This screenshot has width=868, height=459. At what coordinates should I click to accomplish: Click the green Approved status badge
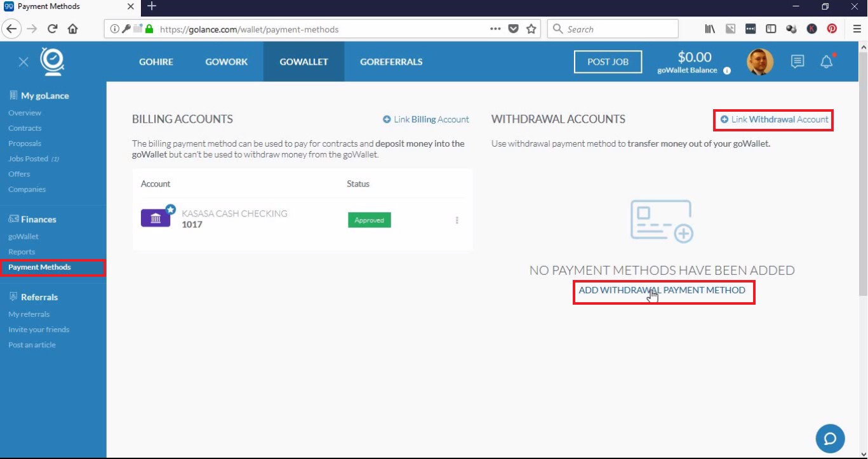[370, 220]
